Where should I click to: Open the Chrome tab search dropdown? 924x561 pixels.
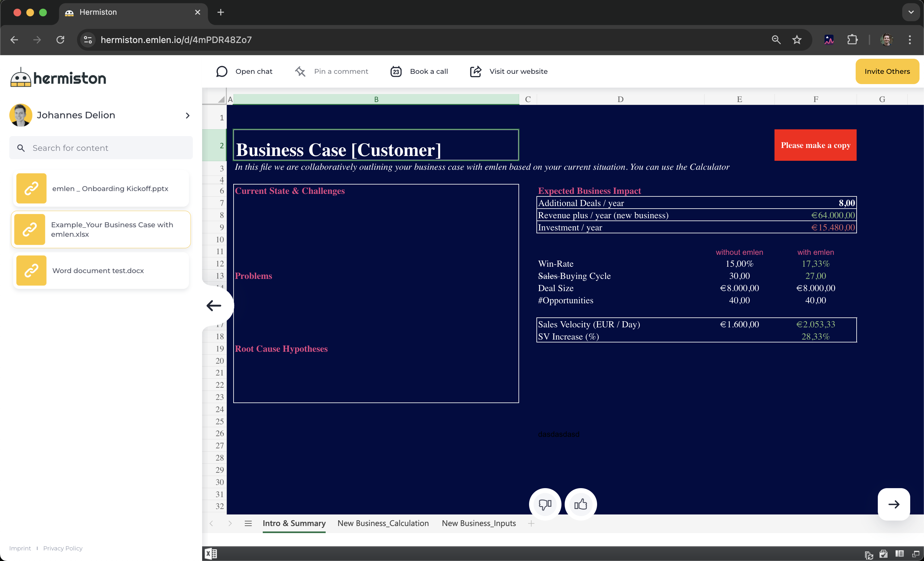point(911,12)
